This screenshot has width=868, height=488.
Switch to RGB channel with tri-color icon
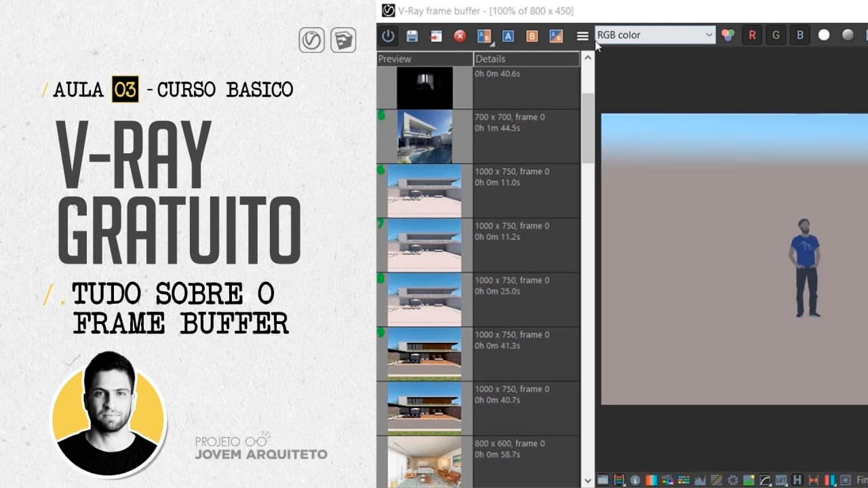pyautogui.click(x=728, y=35)
